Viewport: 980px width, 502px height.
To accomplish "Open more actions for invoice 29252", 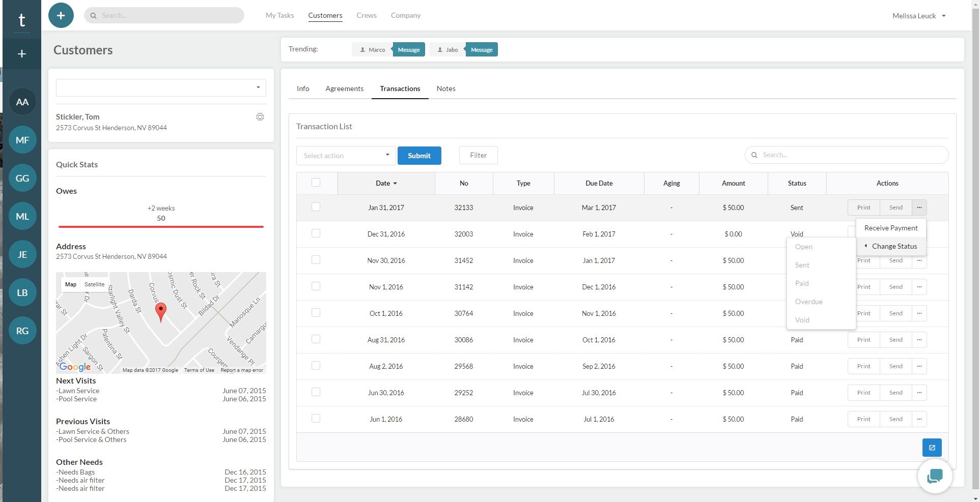I will (919, 393).
